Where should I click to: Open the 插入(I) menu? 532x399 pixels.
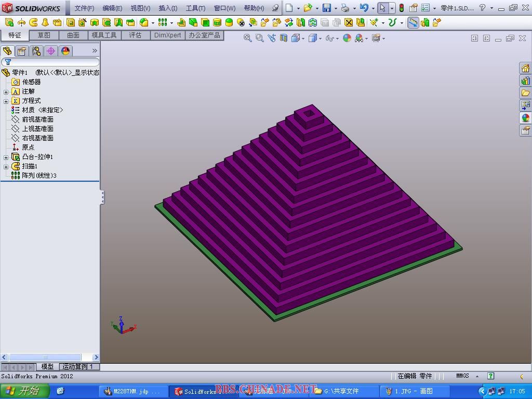coord(167,8)
